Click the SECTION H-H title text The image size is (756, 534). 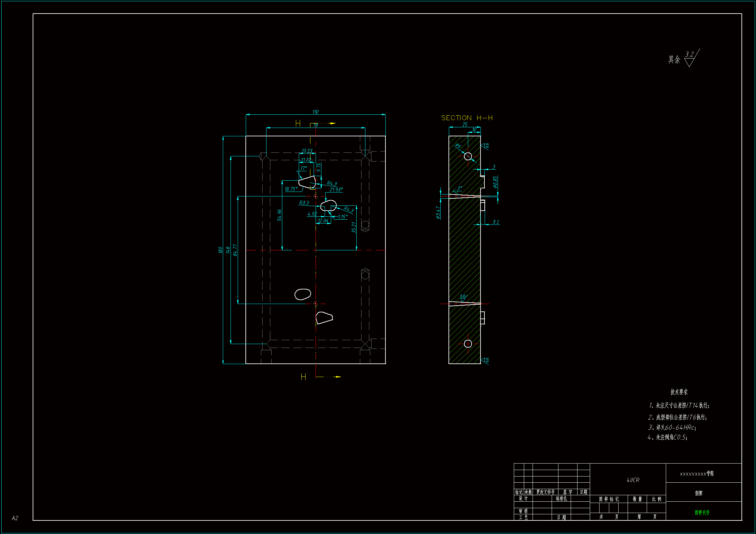point(467,118)
